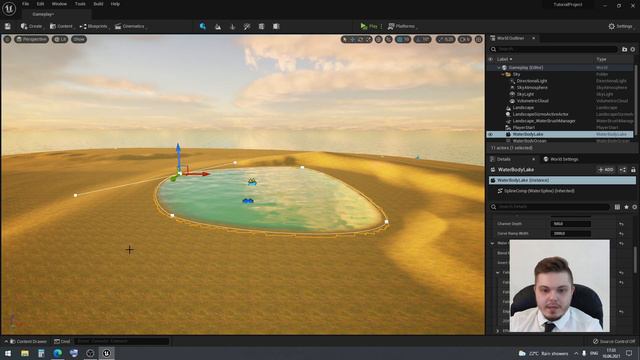This screenshot has height=360, width=640.
Task: Toggle scale snapping button in viewport
Action: 445,39
